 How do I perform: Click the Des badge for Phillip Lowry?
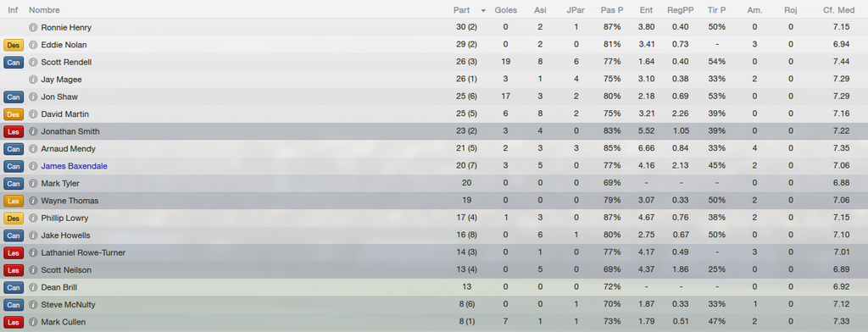coord(14,218)
